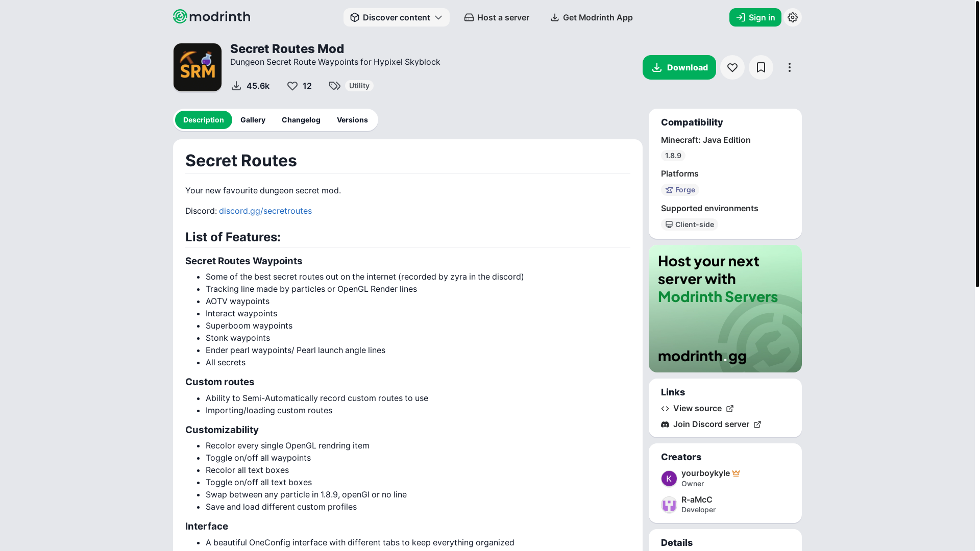The height and width of the screenshot is (551, 980).
Task: Switch to the Changelog tab
Action: coord(301,120)
